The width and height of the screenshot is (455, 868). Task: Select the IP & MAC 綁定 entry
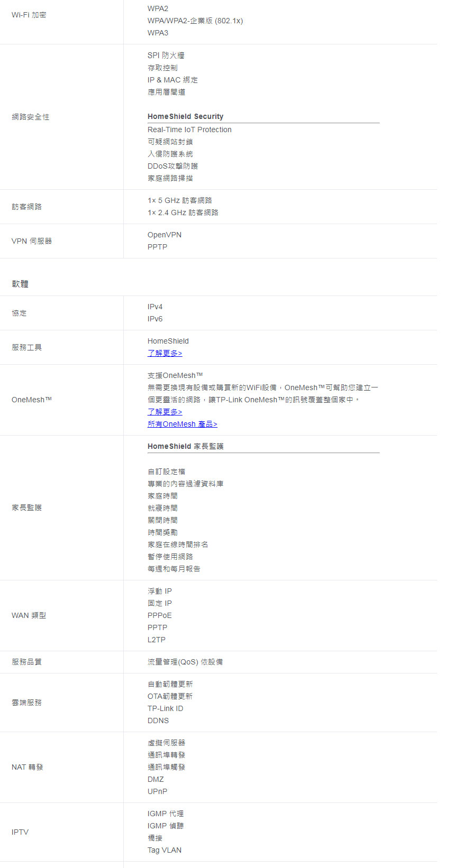click(172, 80)
